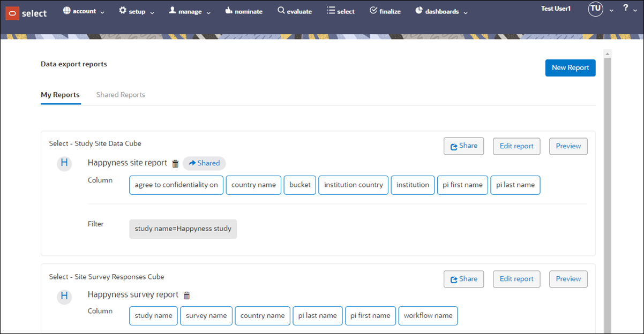Share the Site Survey Responses Cube report
This screenshot has height=334, width=644.
[463, 279]
